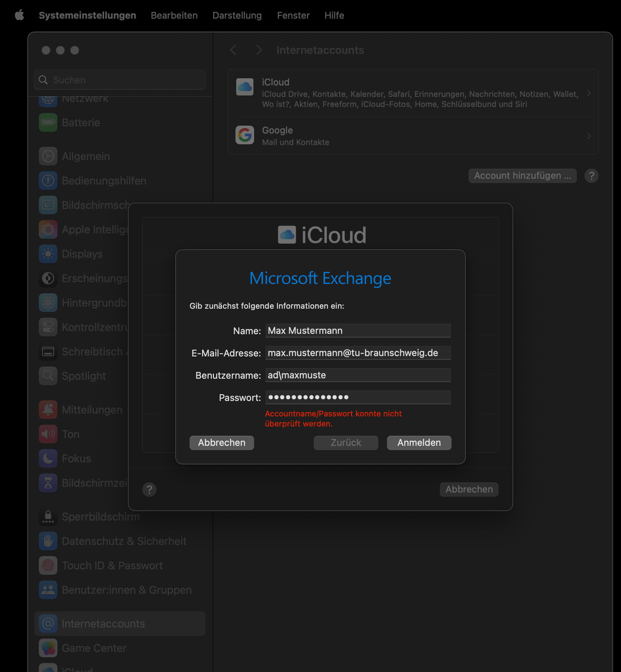Open the Hilfe menu
The width and height of the screenshot is (621, 672).
[x=334, y=15]
